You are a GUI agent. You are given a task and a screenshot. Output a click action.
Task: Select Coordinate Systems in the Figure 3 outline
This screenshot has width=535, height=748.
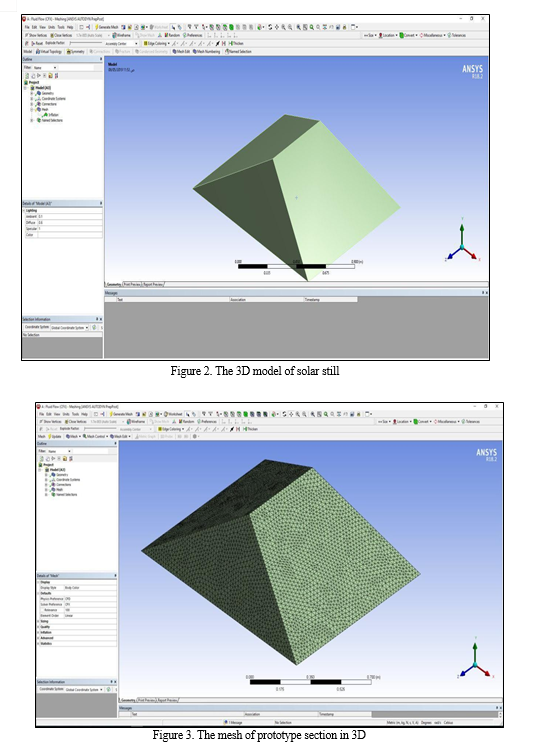coord(65,479)
